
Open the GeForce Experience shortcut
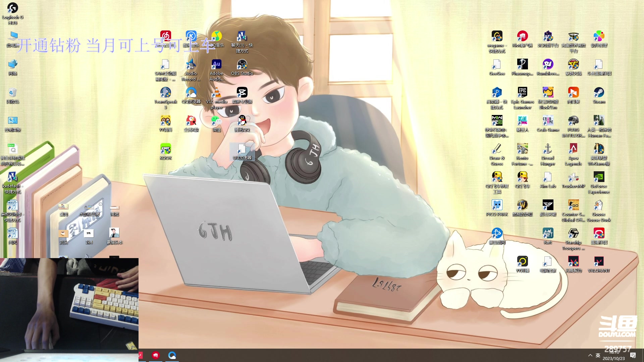599,177
